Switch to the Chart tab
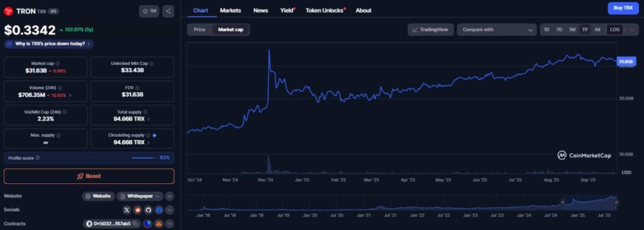Screen dimensions: 644x230 [x=201, y=10]
